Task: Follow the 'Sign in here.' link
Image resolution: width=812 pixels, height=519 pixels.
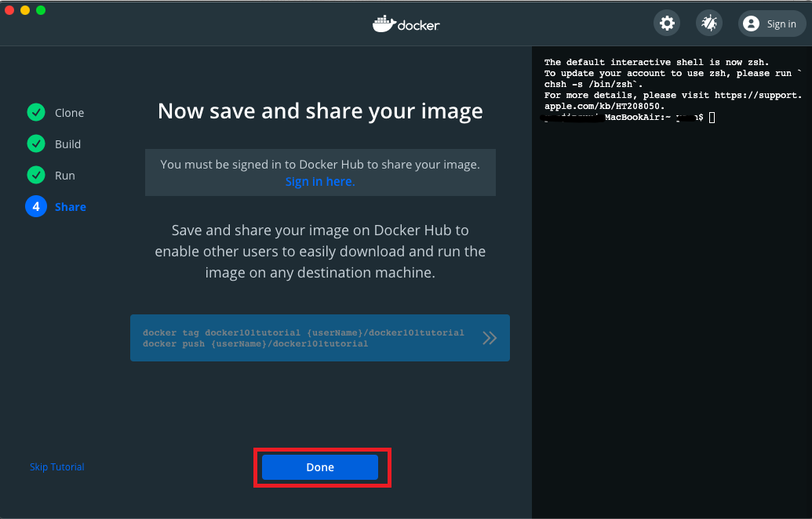Action: [320, 182]
